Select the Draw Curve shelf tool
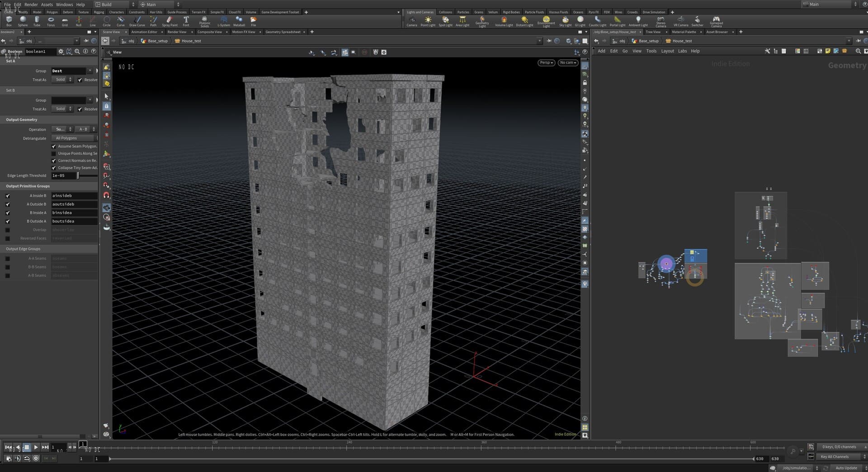Screen dimensions: 868x472 click(137, 21)
